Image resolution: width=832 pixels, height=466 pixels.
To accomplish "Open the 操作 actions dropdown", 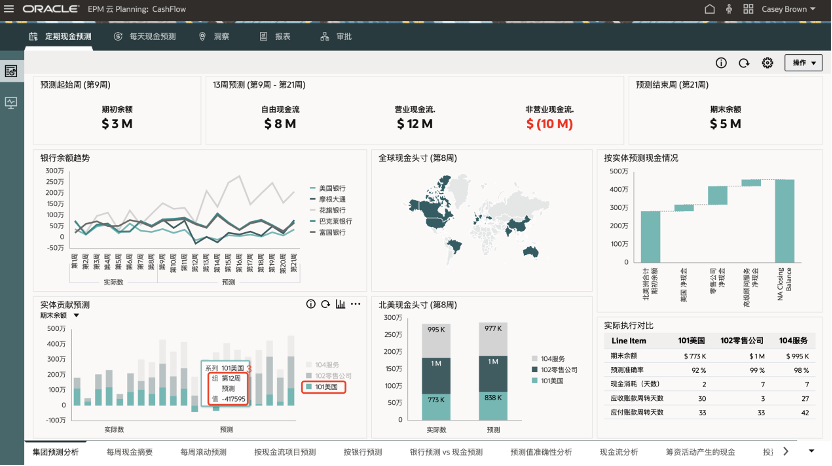I will pos(802,63).
